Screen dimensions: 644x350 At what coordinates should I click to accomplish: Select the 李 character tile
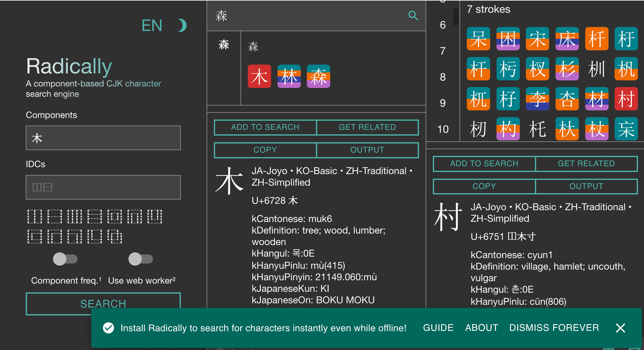coord(537,99)
